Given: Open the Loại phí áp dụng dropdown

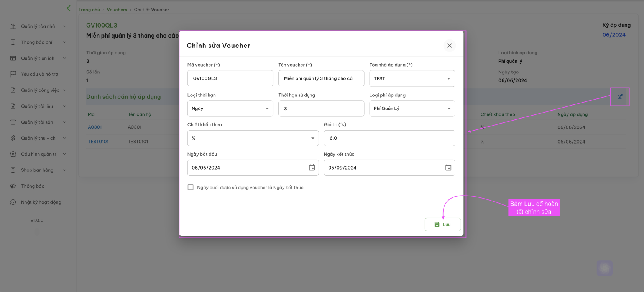Looking at the screenshot, I should (x=412, y=108).
